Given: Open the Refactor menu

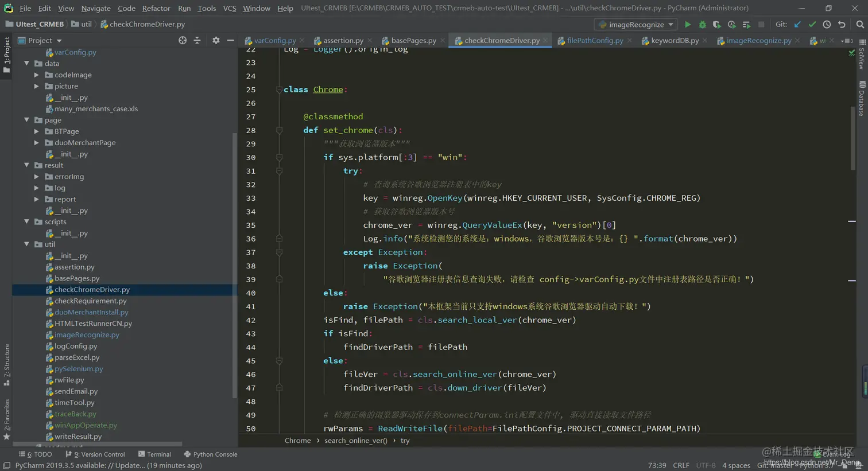Looking at the screenshot, I should coord(156,8).
